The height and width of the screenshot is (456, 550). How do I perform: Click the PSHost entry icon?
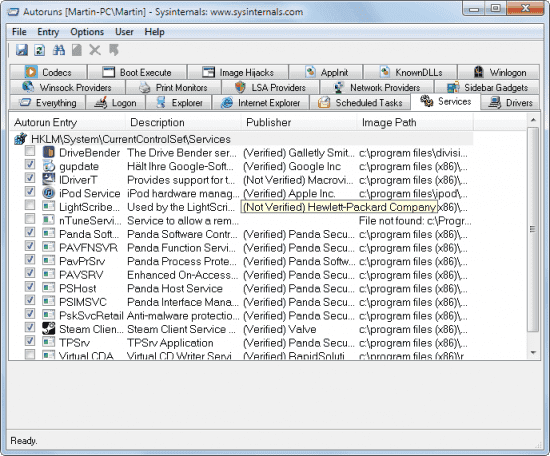click(49, 288)
